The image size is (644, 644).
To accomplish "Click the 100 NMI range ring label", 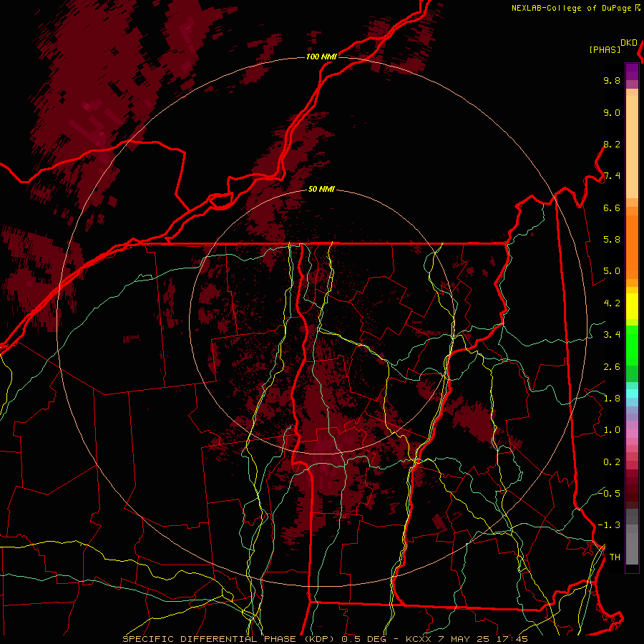I will (321, 57).
